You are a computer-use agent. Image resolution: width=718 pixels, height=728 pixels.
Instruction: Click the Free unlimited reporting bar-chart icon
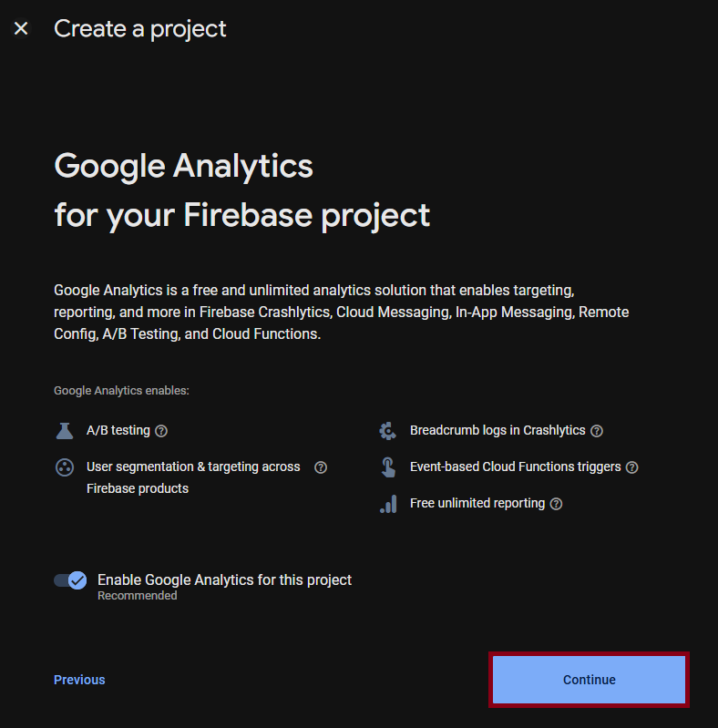click(388, 504)
